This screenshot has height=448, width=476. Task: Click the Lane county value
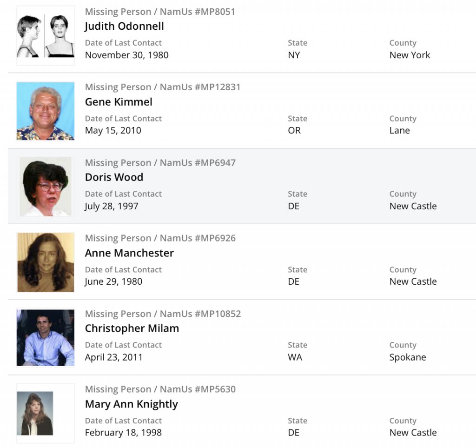click(400, 130)
